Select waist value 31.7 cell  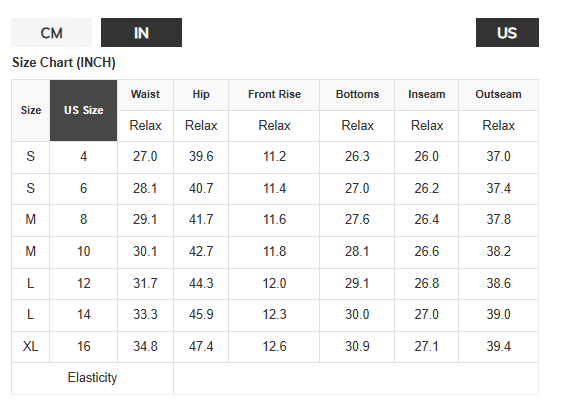(145, 283)
